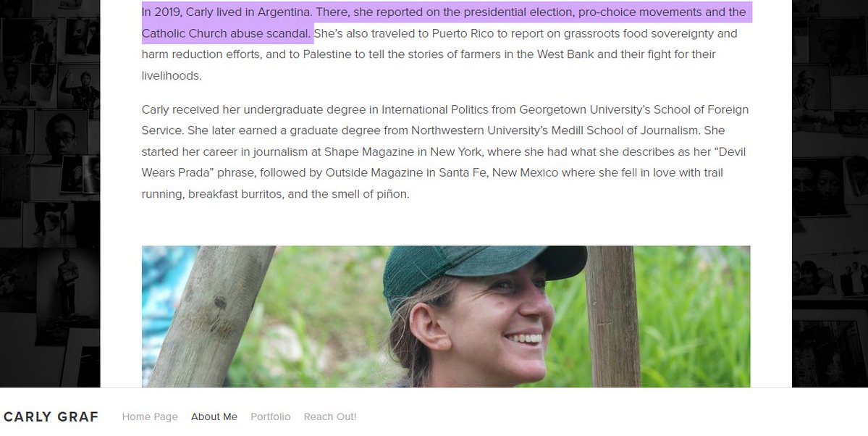Screen dimensions: 868x436
Task: Open the Reach Out! link
Action: click(330, 416)
